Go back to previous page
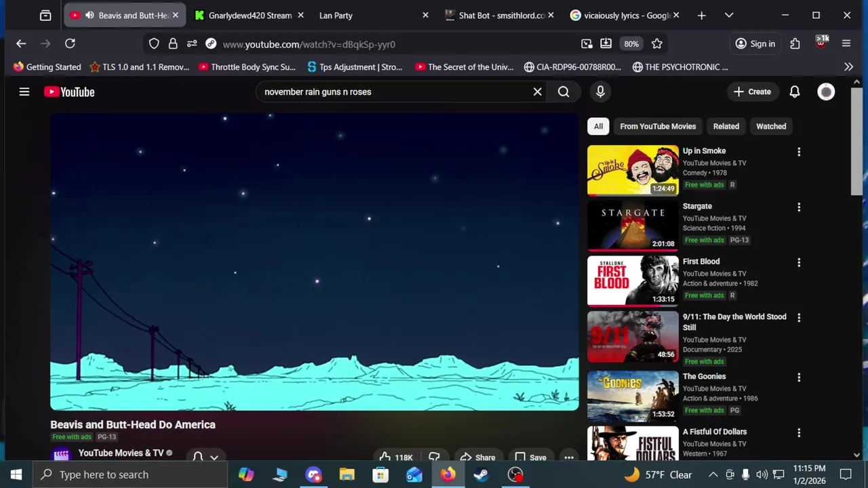Screen dimensions: 868x488 click(21, 43)
